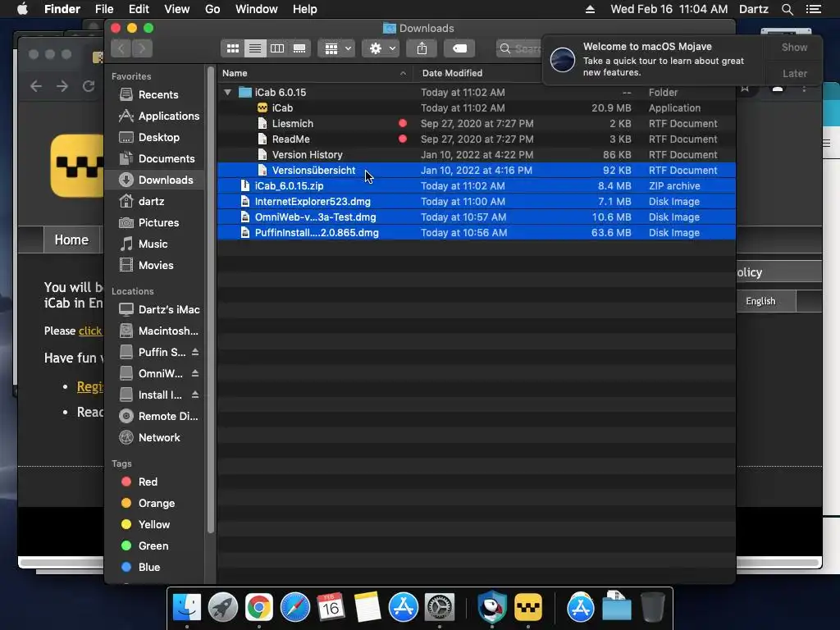Open the Go menu

212,9
